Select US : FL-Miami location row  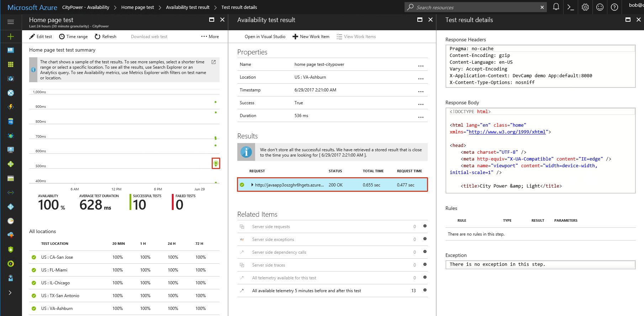point(124,270)
